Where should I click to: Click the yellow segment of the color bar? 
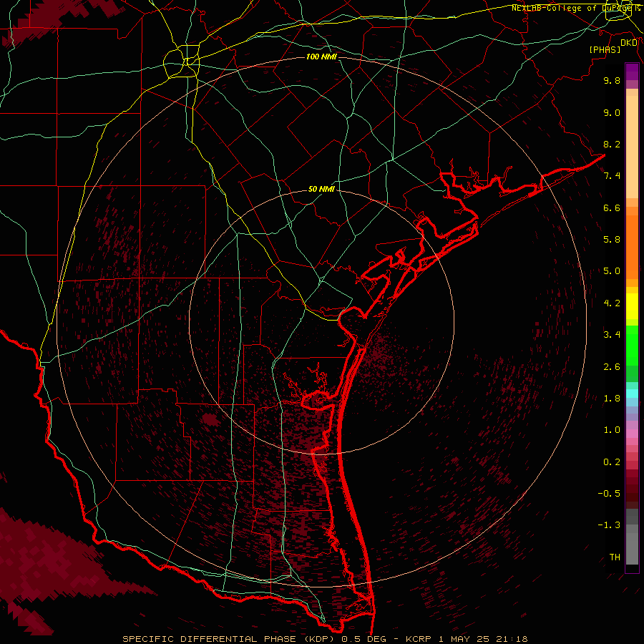tap(632, 306)
